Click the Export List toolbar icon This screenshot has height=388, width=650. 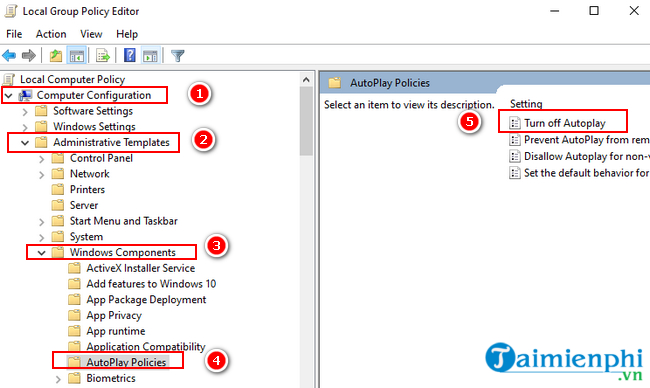tap(102, 55)
